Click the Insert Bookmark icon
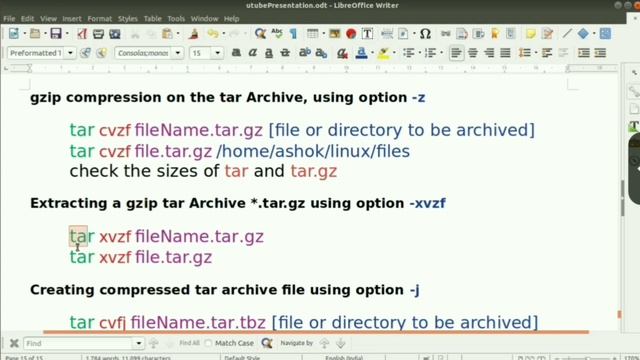 pyautogui.click(x=495, y=34)
